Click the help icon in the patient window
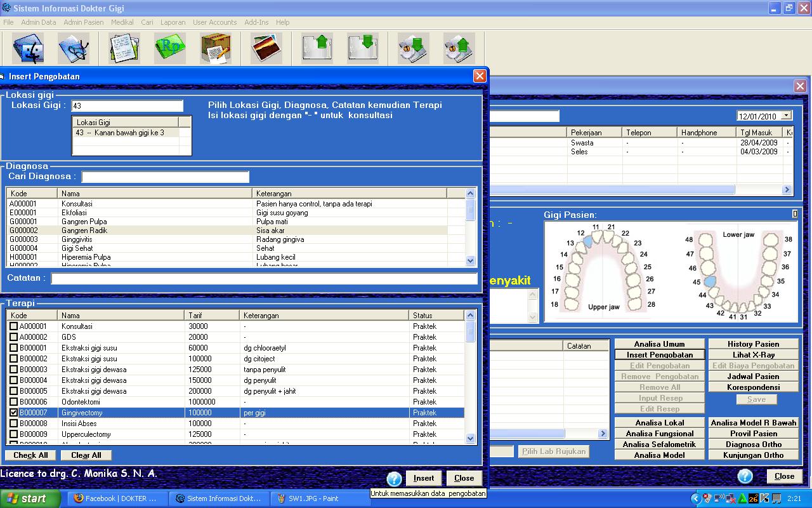812x508 pixels. [x=745, y=476]
